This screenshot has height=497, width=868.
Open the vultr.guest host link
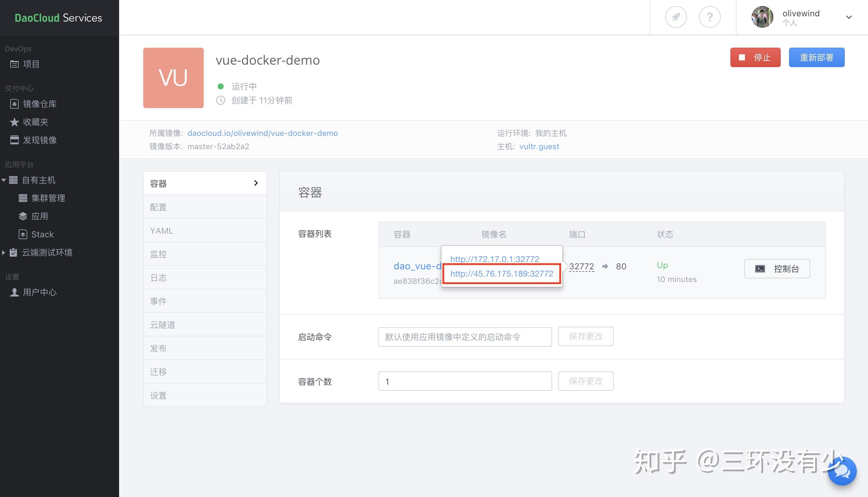pyautogui.click(x=539, y=146)
